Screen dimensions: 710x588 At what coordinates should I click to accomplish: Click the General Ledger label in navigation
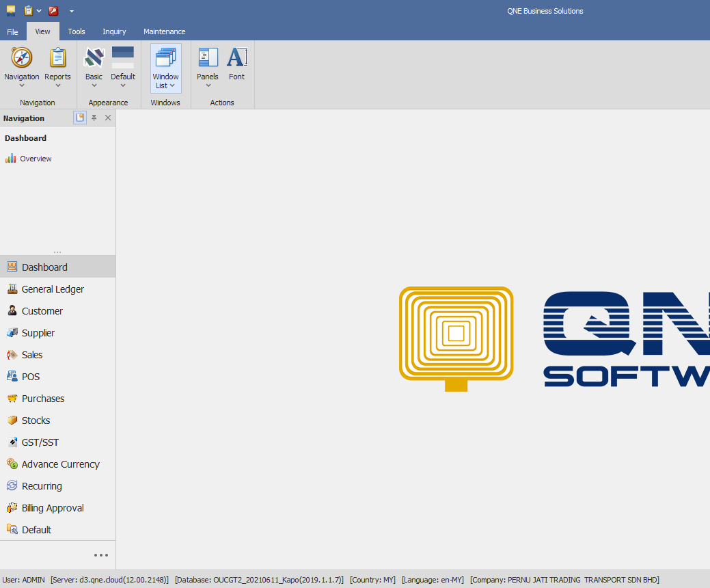coord(53,289)
